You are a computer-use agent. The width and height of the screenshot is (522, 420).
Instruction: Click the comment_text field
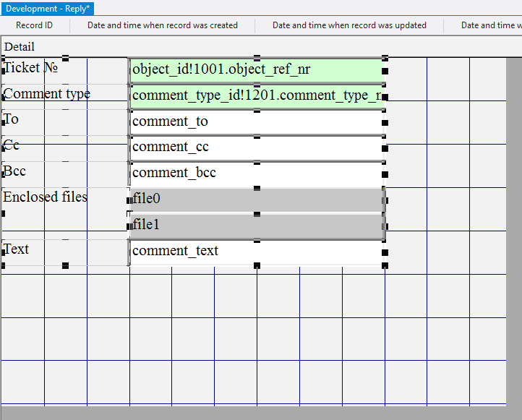pyautogui.click(x=256, y=251)
